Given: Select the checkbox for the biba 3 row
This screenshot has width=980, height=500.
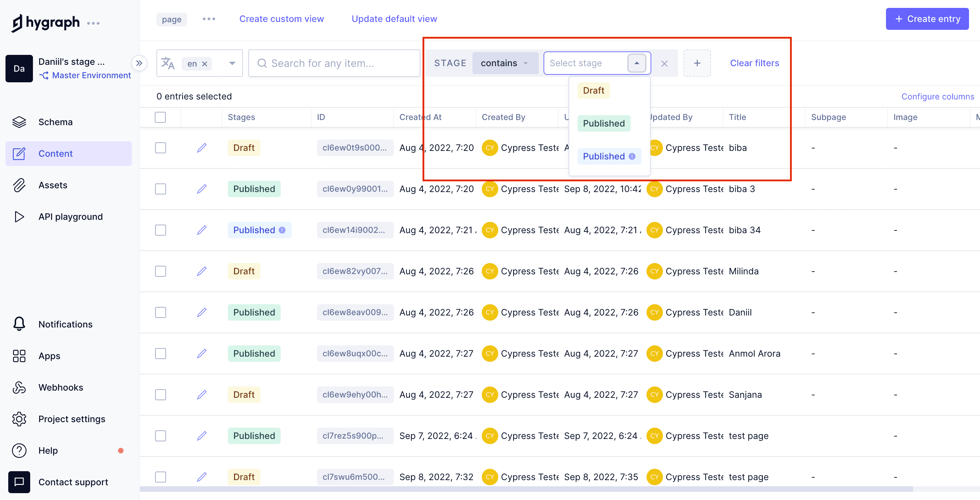Looking at the screenshot, I should point(160,189).
